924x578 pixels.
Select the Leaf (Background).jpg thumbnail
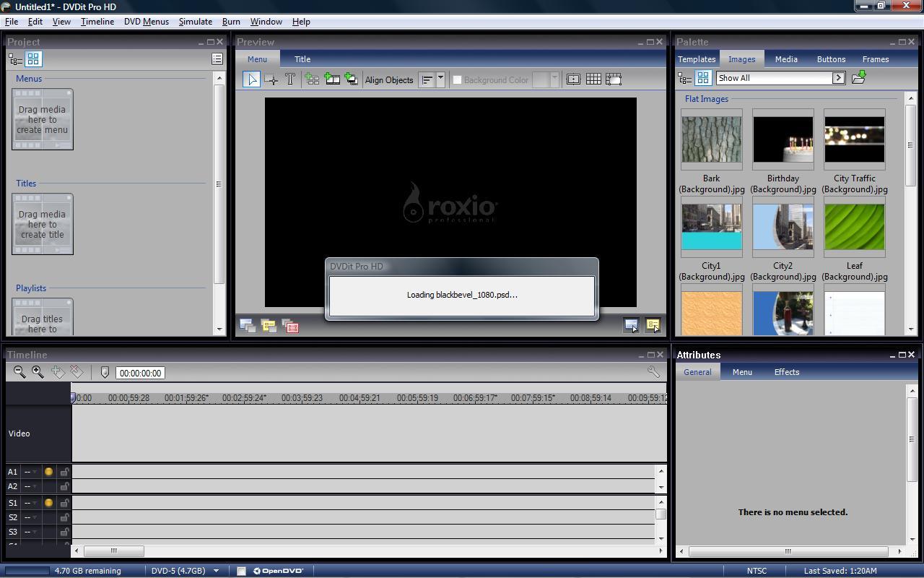click(854, 227)
